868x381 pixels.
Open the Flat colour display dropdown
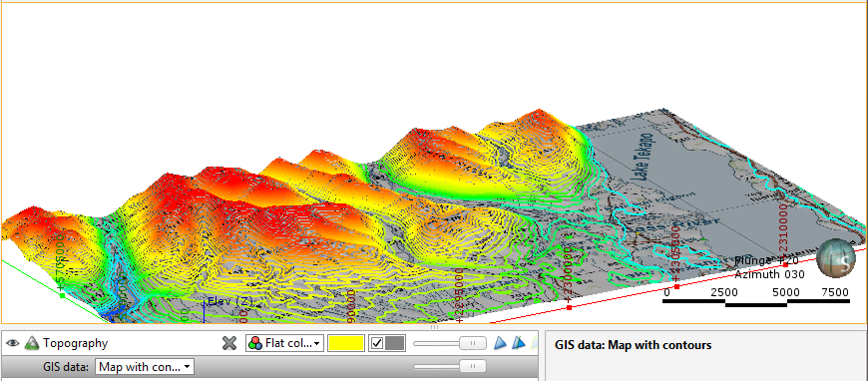click(x=284, y=343)
